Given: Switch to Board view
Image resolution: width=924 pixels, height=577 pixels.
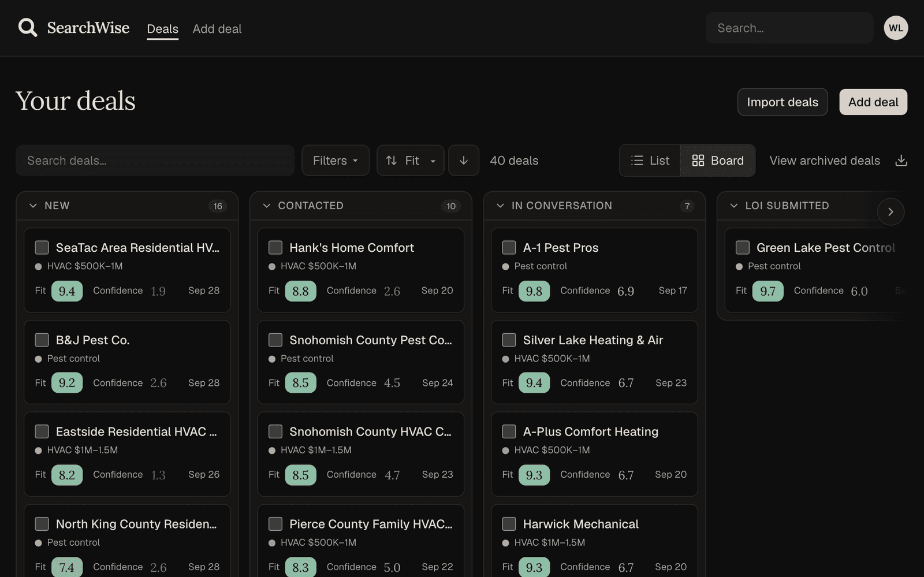Looking at the screenshot, I should pyautogui.click(x=718, y=161).
